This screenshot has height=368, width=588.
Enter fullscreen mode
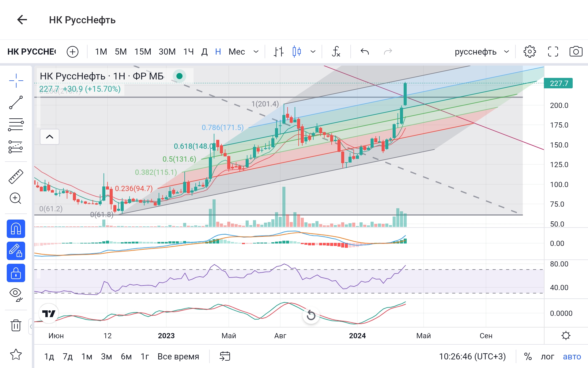pyautogui.click(x=553, y=52)
